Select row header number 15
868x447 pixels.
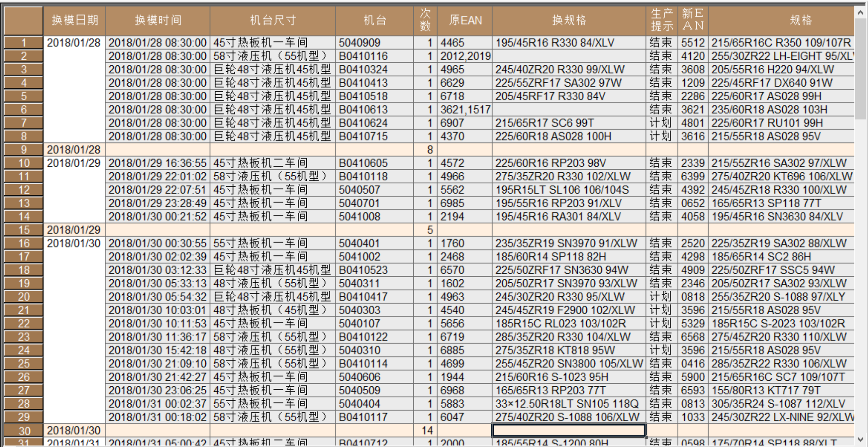click(x=24, y=230)
